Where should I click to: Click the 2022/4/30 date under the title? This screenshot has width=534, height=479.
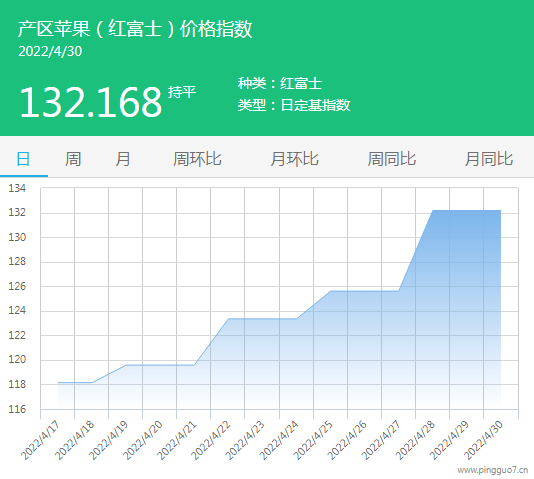[50, 51]
